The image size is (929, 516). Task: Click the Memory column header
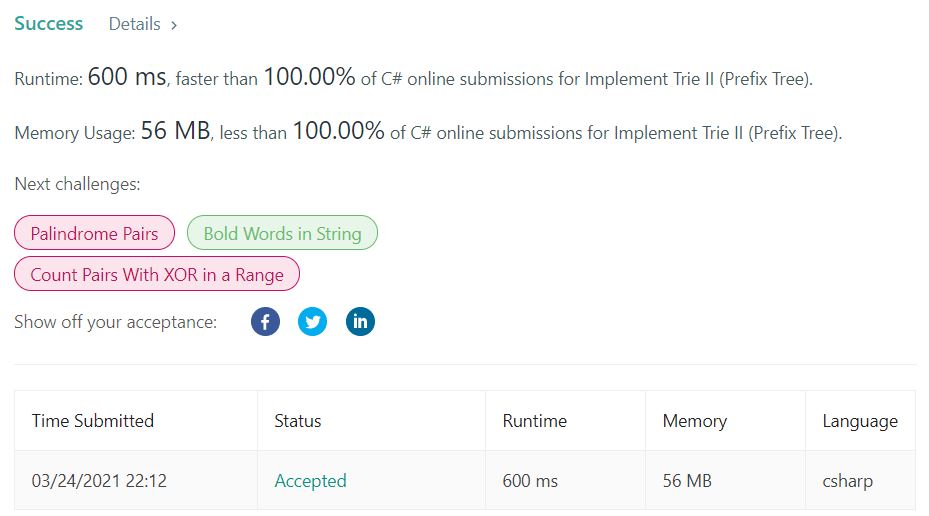[694, 421]
